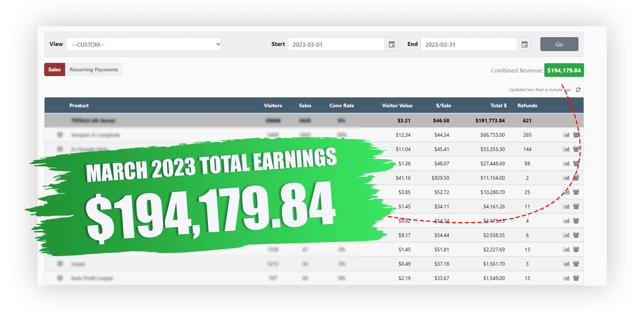
Task: Show customers for the $53,355.30 row
Action: [x=576, y=149]
